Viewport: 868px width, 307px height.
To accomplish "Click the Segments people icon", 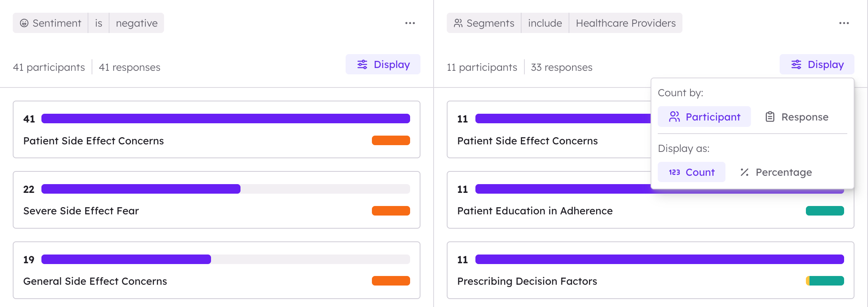I will click(458, 23).
